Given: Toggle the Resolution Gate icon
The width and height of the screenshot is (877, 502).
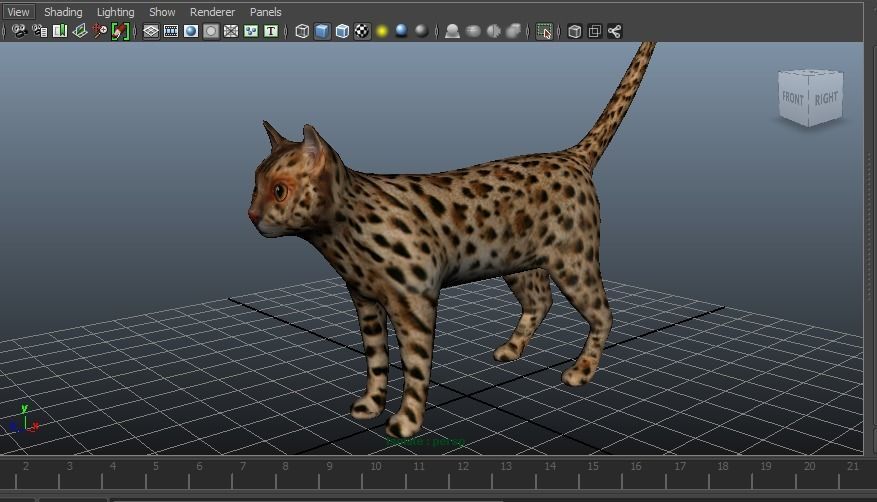Looking at the screenshot, I should [191, 31].
